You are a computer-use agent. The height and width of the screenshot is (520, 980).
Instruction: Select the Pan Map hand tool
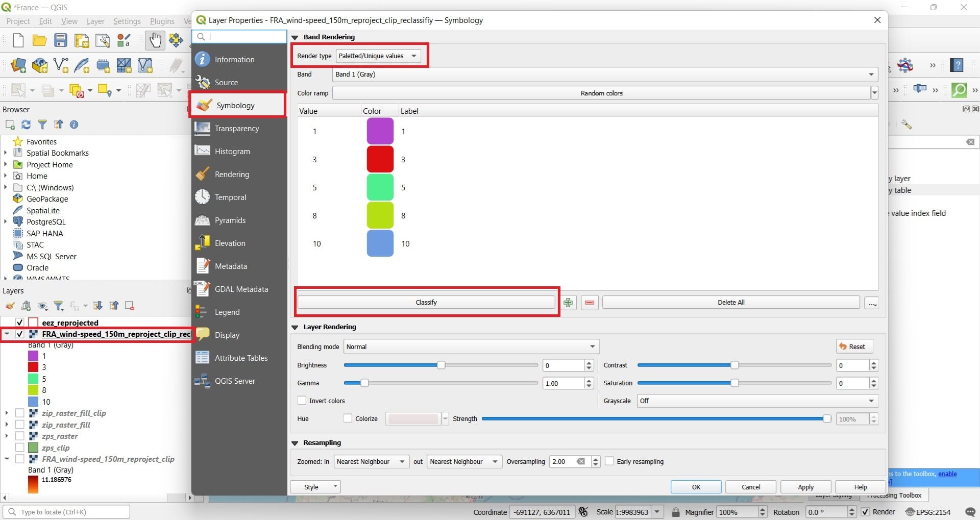155,40
